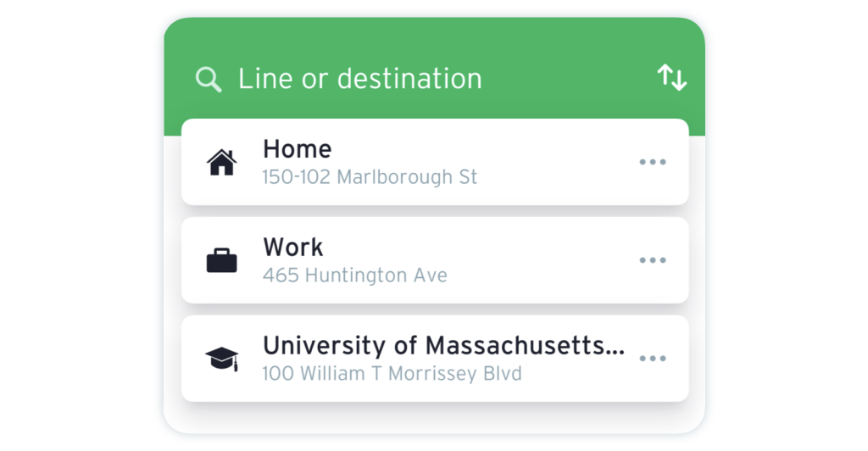Click the green header area above search
The image size is (868, 451).
(x=434, y=38)
